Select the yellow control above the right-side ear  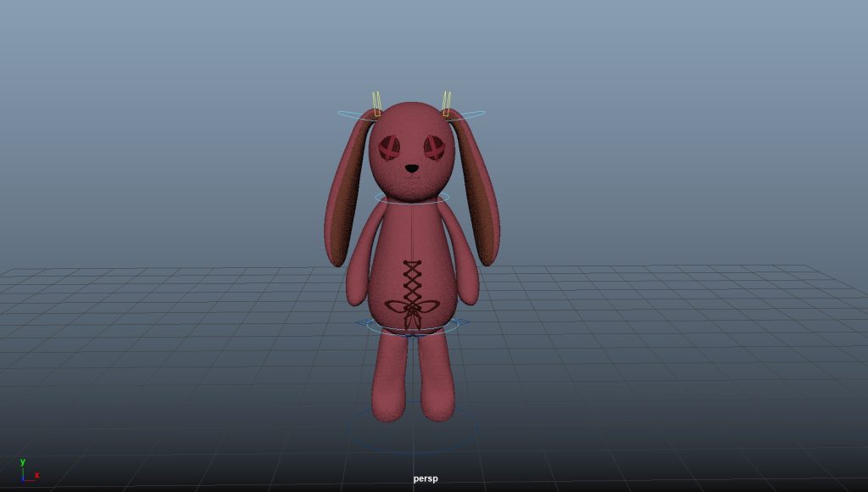point(446,103)
